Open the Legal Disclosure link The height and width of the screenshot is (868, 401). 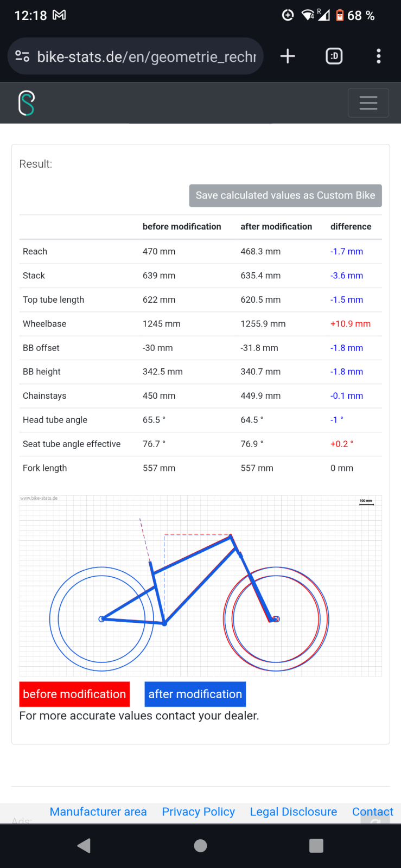coord(294,812)
